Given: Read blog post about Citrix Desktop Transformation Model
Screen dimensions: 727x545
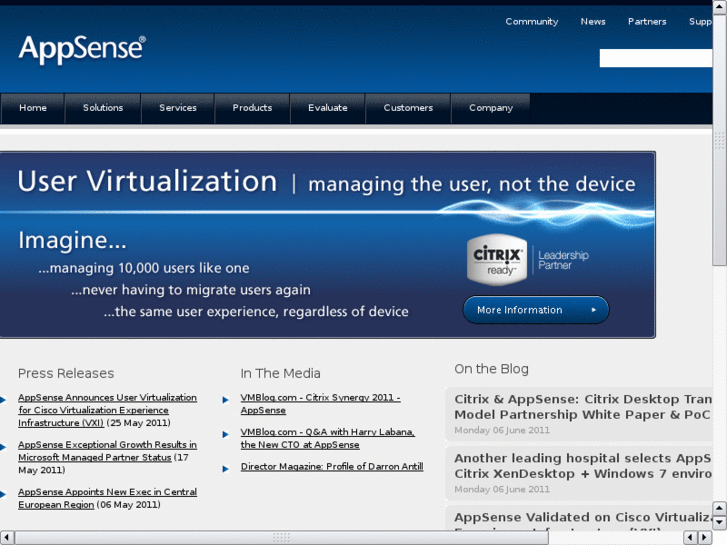Looking at the screenshot, I should (x=582, y=406).
